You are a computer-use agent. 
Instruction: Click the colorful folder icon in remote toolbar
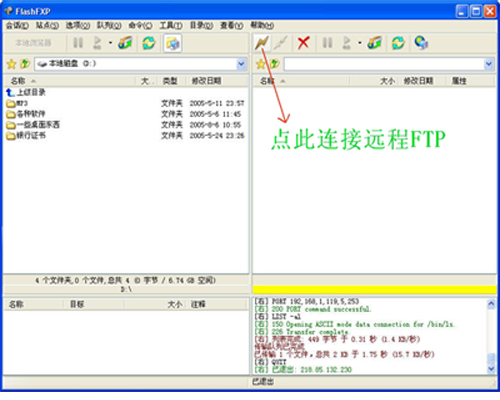click(x=374, y=43)
